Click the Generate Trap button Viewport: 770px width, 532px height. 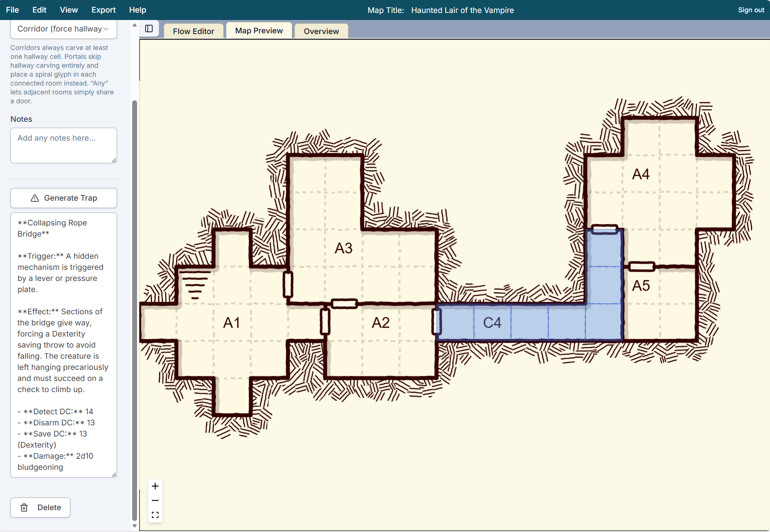click(x=63, y=198)
